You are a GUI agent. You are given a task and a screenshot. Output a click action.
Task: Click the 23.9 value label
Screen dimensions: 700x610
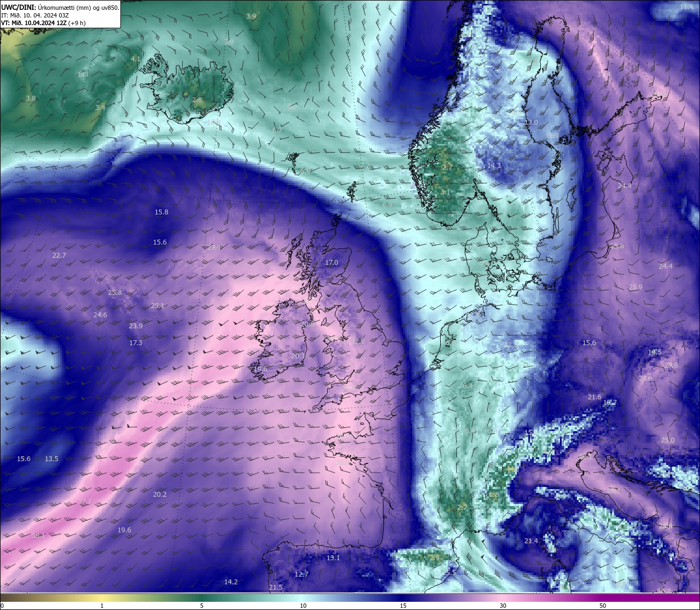coord(136,326)
